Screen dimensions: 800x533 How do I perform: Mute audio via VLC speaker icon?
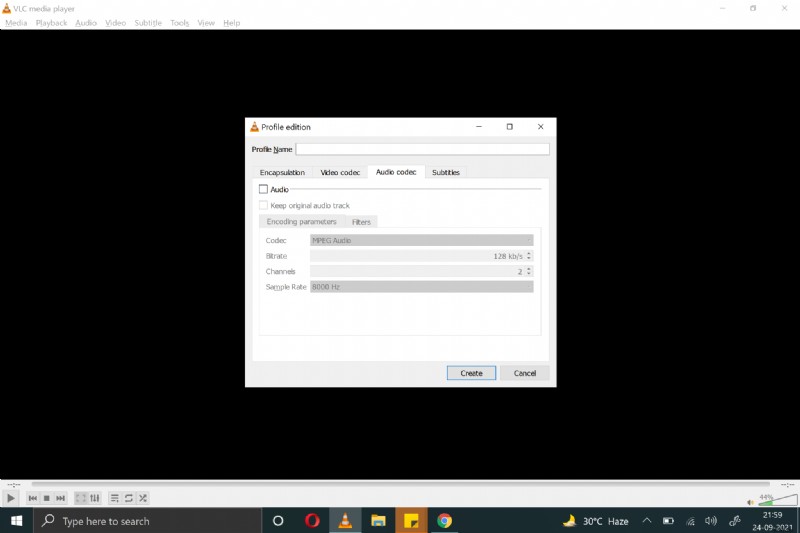pyautogui.click(x=750, y=502)
